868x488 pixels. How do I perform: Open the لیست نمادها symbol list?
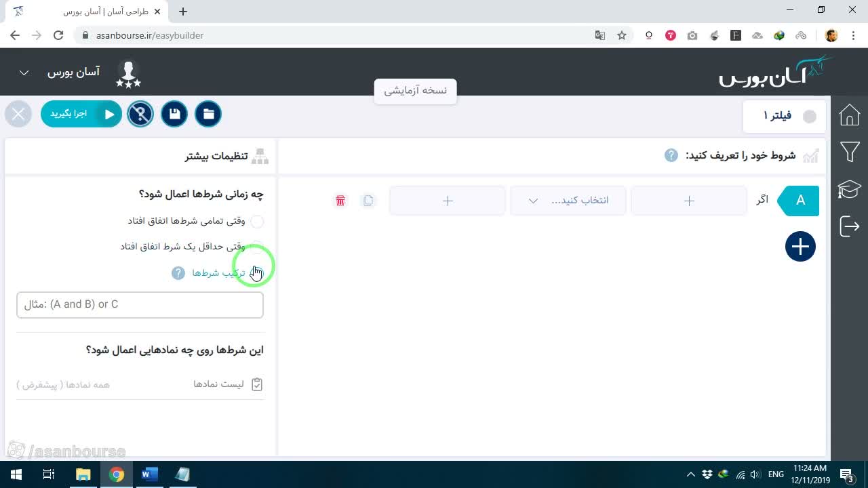pos(140,384)
